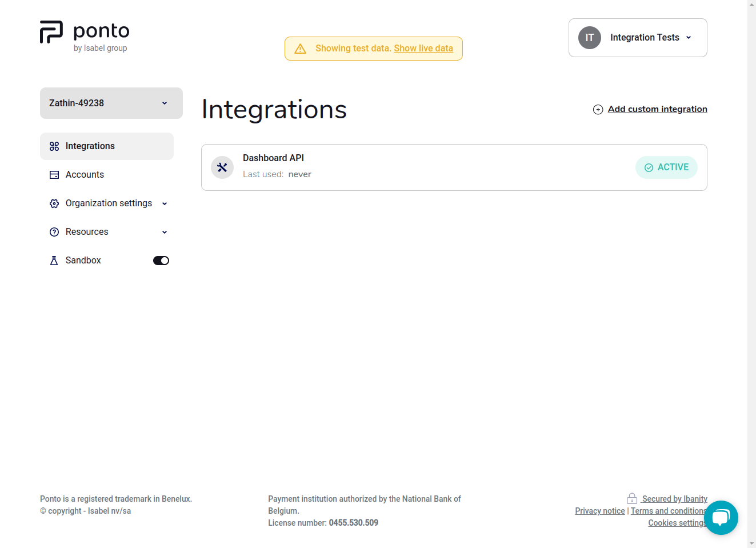Click the lock icon next to Secured by Ibanity
756x548 pixels.
[x=631, y=498]
